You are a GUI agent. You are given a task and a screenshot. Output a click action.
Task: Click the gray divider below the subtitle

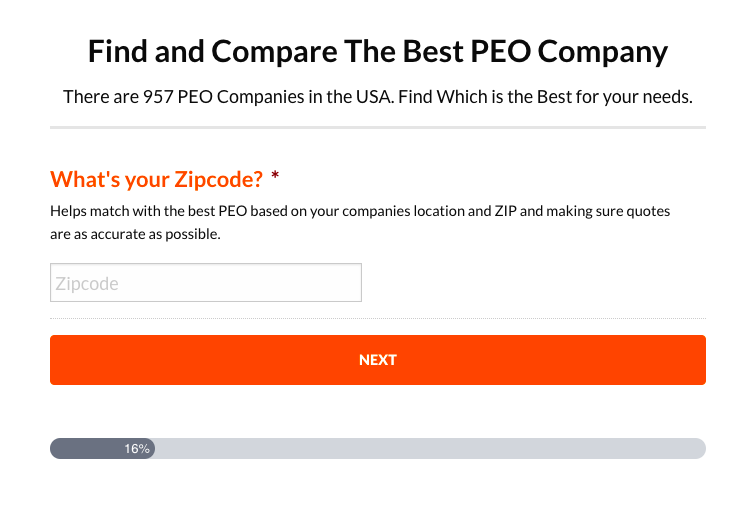click(x=377, y=128)
